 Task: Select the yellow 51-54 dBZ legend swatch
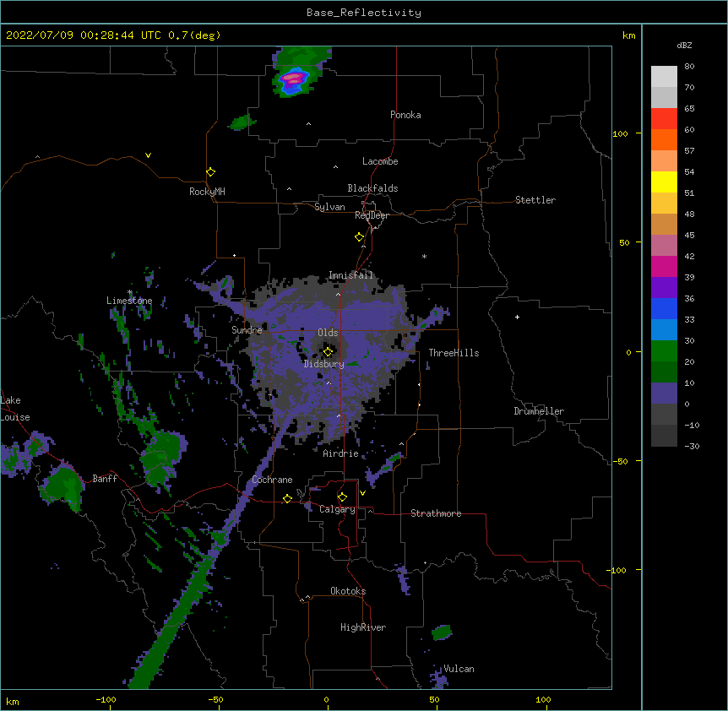(664, 182)
